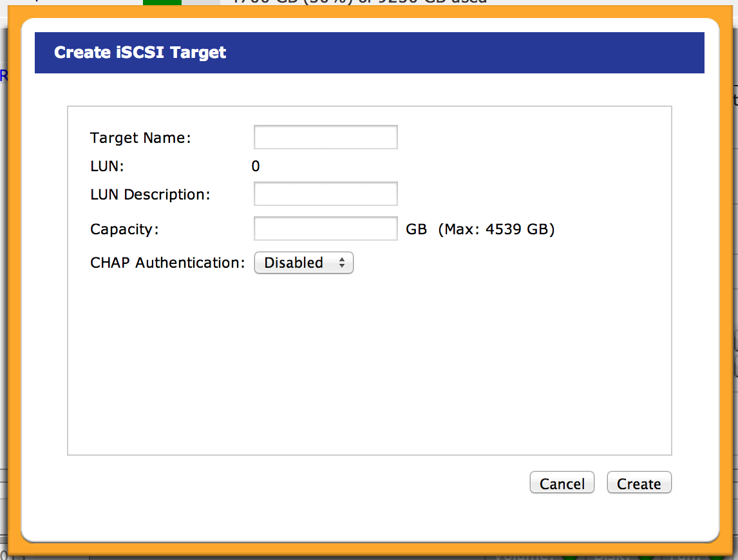738x560 pixels.
Task: Click the Create iSCSI Target title bar
Action: click(369, 53)
